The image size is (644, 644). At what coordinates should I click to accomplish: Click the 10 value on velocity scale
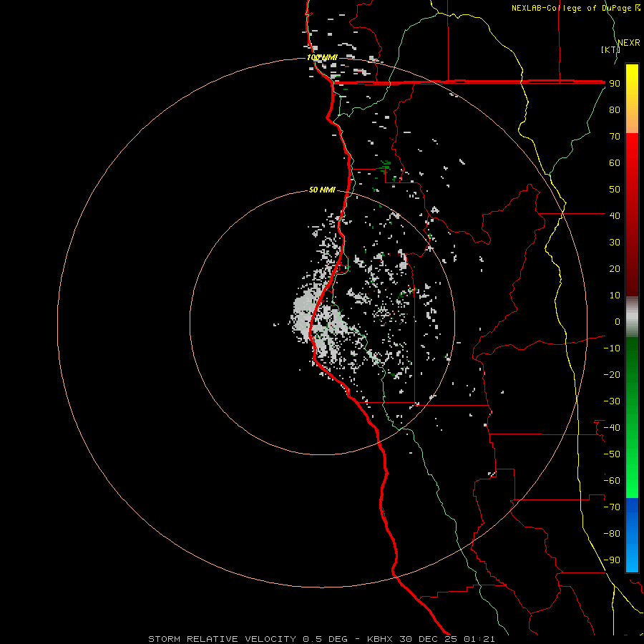tap(615, 296)
